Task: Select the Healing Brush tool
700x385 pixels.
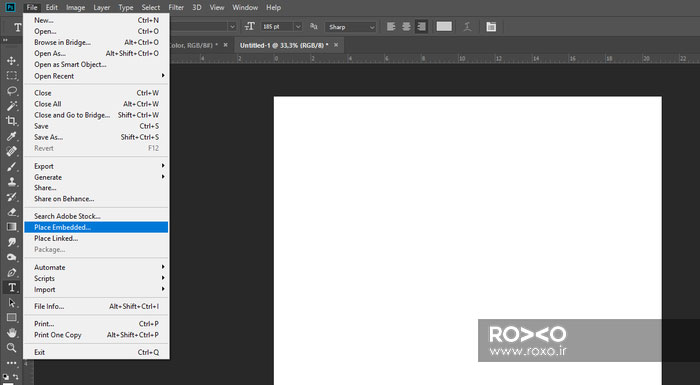Action: click(x=12, y=151)
